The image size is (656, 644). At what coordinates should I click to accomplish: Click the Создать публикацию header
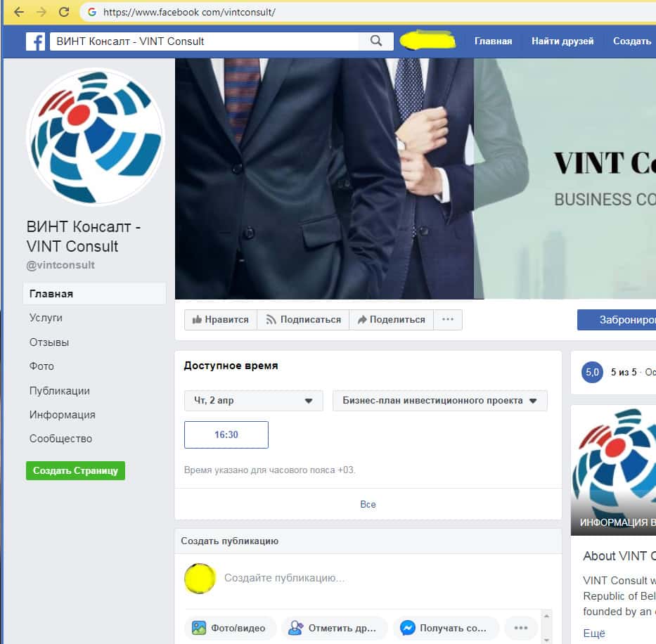point(230,541)
